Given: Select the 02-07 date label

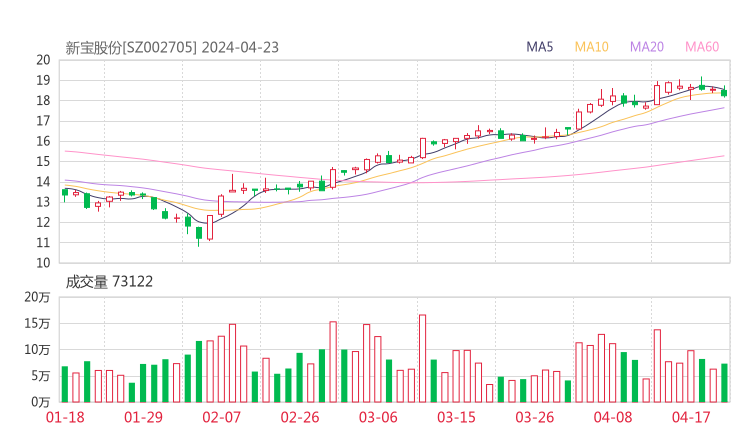Looking at the screenshot, I should (x=221, y=417).
